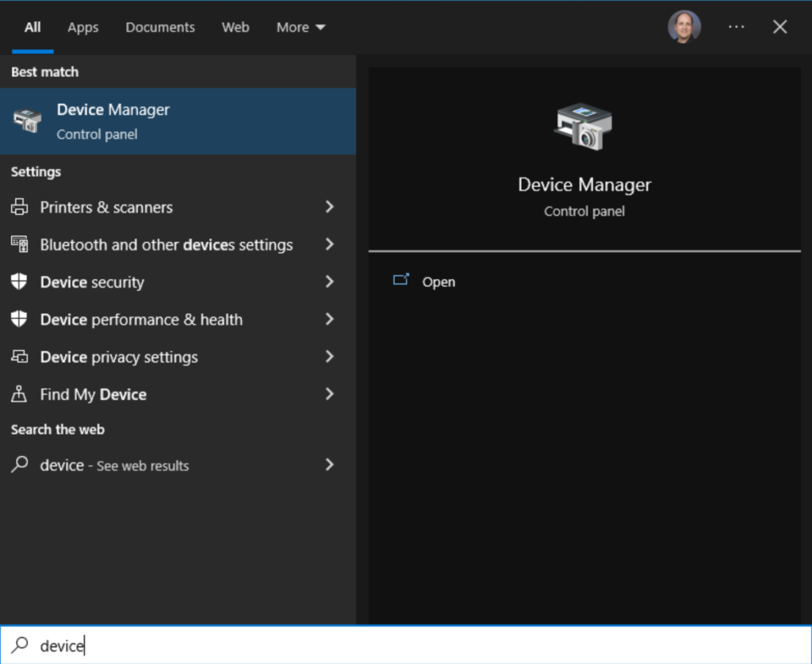
Task: Open the user account profile picture
Action: tap(684, 26)
